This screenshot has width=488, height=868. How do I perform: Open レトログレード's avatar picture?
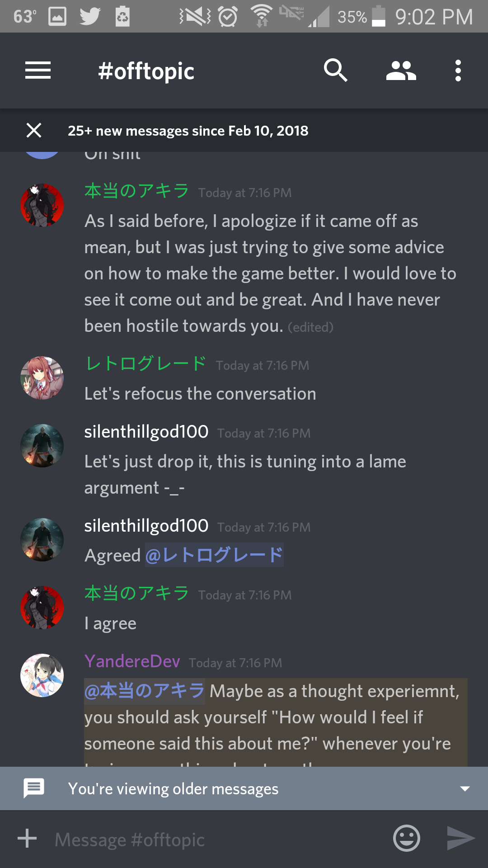point(42,378)
